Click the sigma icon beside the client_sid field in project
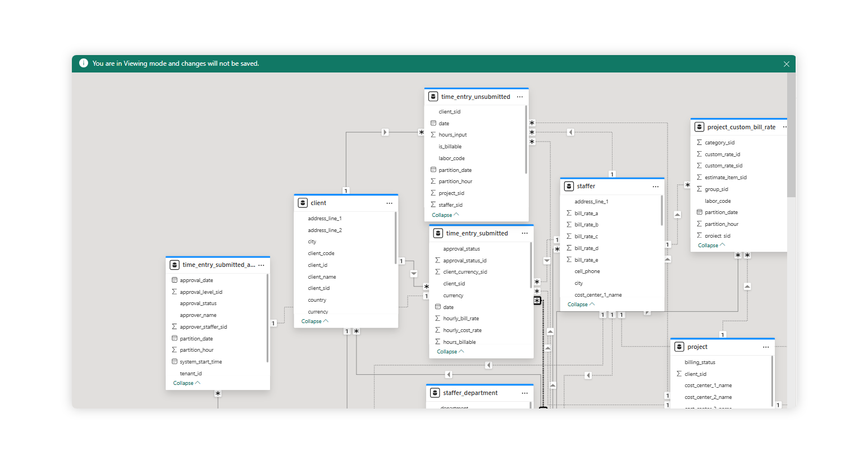 (679, 374)
